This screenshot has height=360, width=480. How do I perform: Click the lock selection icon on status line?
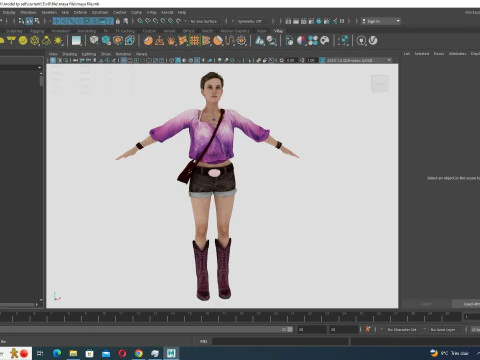pos(118,21)
